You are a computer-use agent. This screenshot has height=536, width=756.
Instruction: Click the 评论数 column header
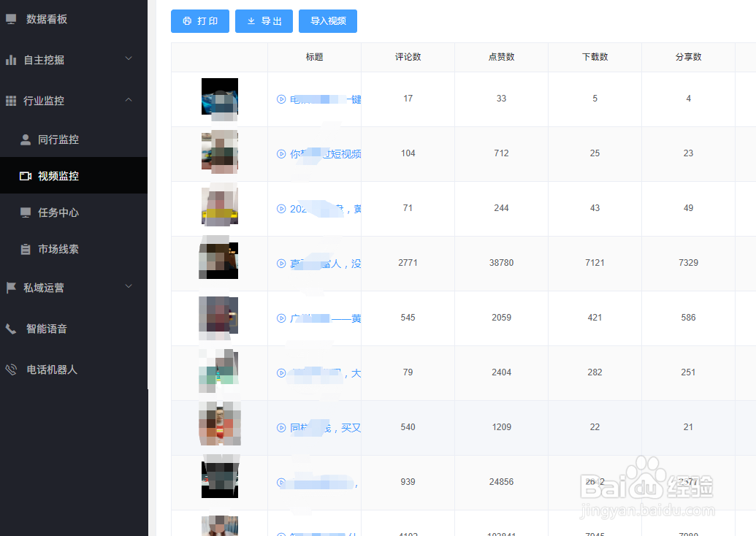pos(408,57)
